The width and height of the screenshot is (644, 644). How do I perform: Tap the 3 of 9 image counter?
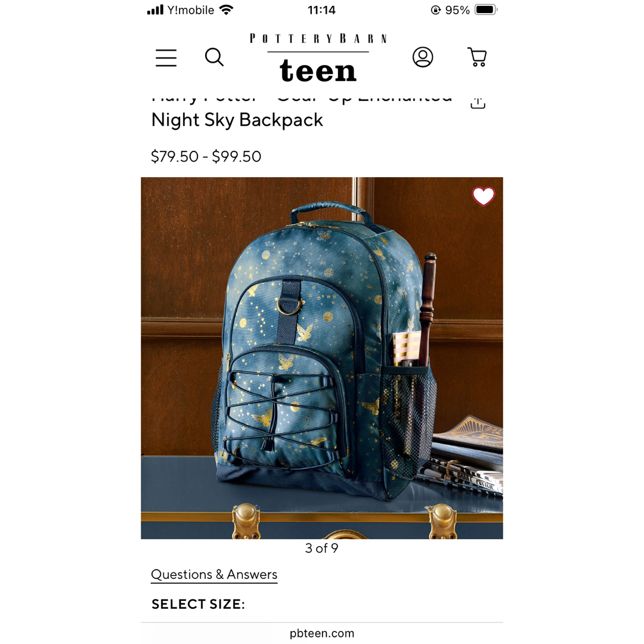click(321, 548)
